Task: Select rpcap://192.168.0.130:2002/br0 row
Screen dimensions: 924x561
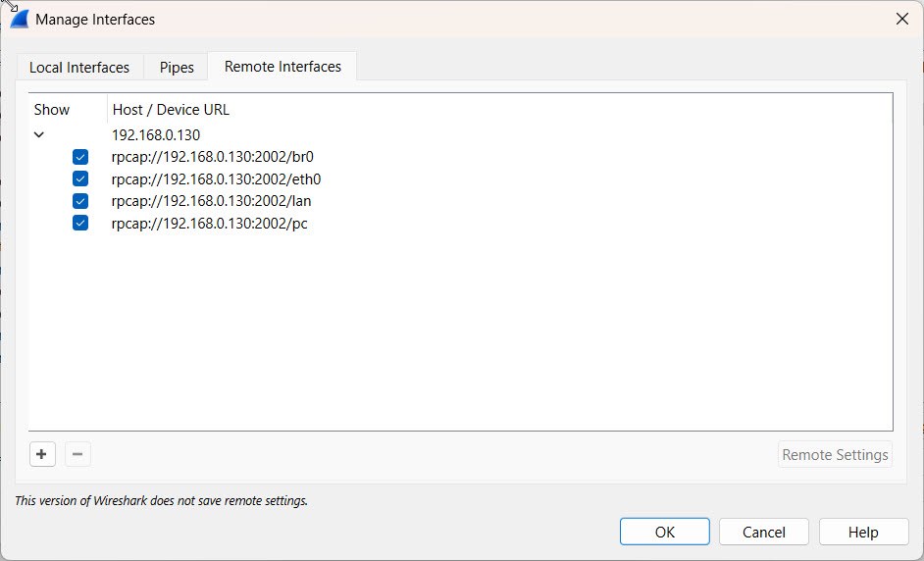Action: (x=461, y=157)
